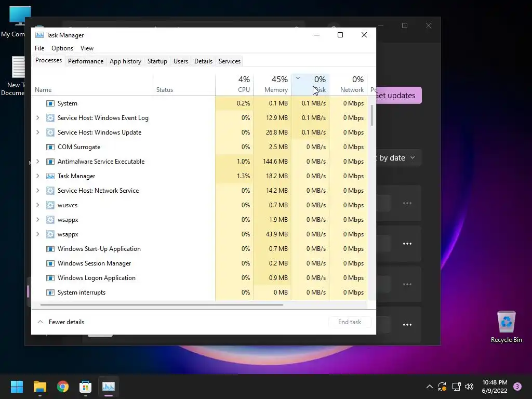Viewport: 532px width, 399px height.
Task: Sort processes by Name column
Action: point(92,85)
